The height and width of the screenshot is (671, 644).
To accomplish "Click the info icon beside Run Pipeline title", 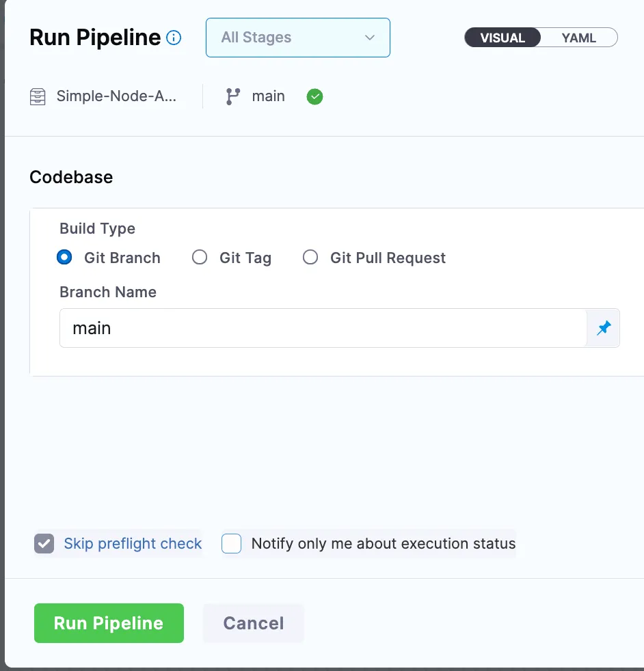I will [x=174, y=38].
